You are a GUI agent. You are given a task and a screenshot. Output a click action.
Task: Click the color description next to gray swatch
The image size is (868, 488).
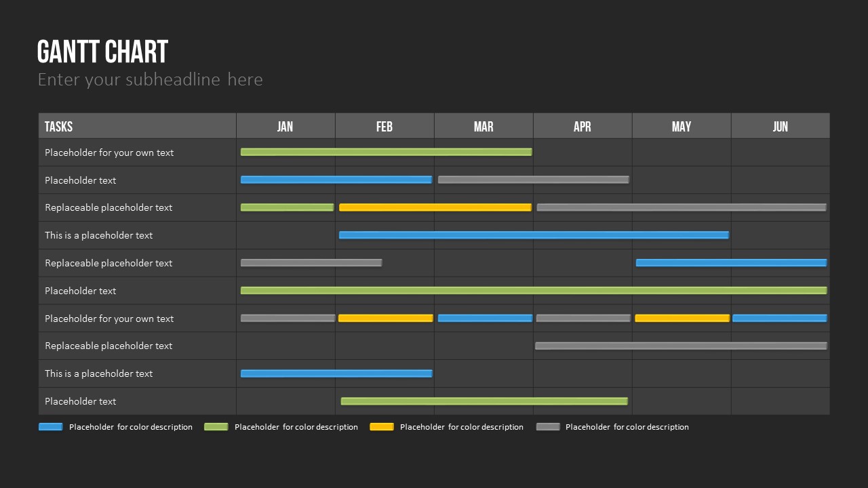click(627, 427)
